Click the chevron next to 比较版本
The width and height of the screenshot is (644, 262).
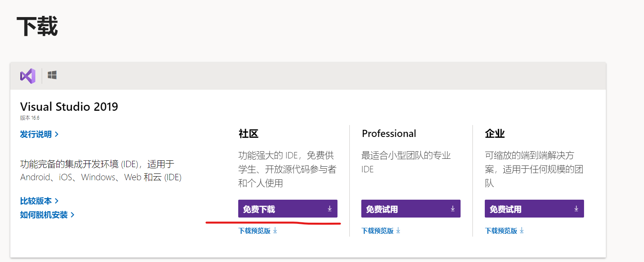coord(57,201)
